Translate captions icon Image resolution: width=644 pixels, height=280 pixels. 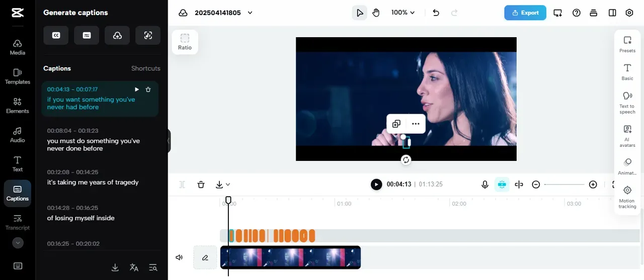pyautogui.click(x=134, y=267)
